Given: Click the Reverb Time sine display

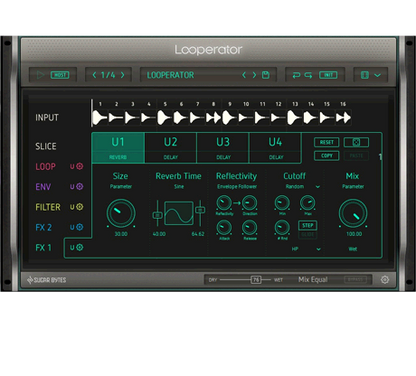Looking at the screenshot, I should [x=179, y=213].
